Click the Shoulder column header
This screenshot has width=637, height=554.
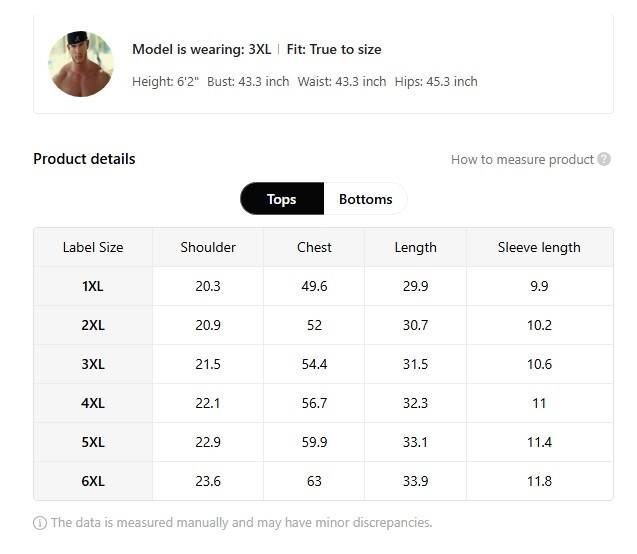coord(208,247)
